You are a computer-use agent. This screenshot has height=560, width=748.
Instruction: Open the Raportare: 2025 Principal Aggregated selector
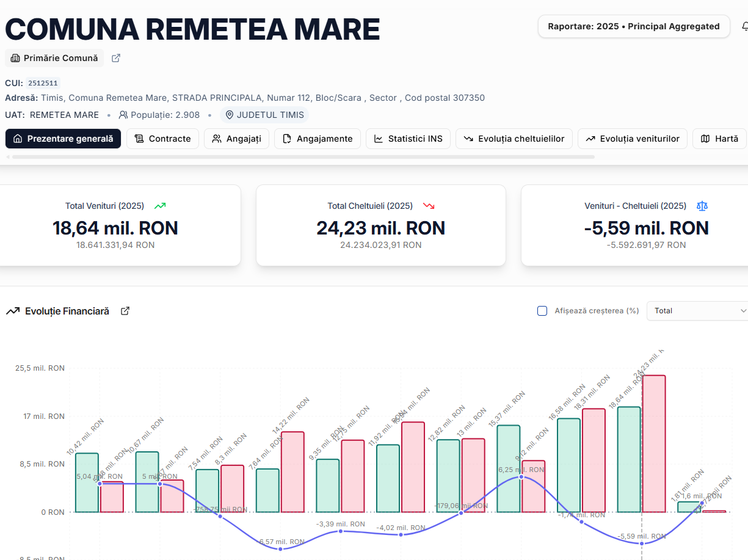pos(633,26)
